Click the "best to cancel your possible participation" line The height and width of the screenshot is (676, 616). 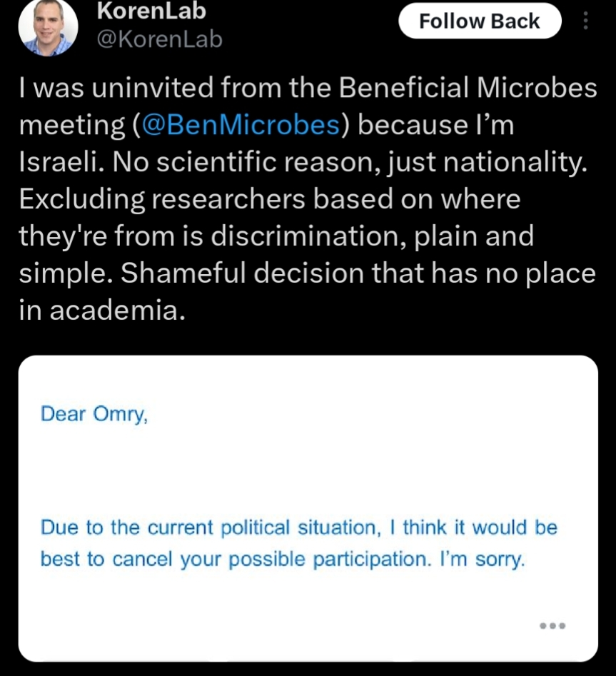click(234, 559)
